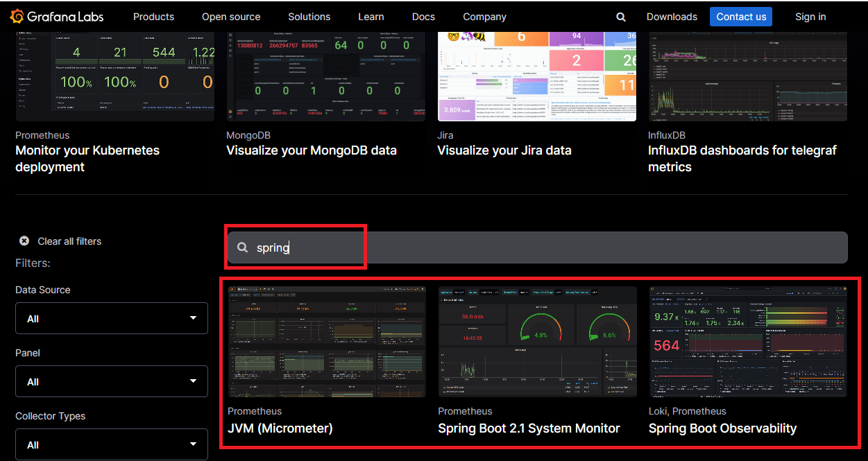
Task: Click 'Prometheus' label above JVM (Micrometer)
Action: point(255,412)
